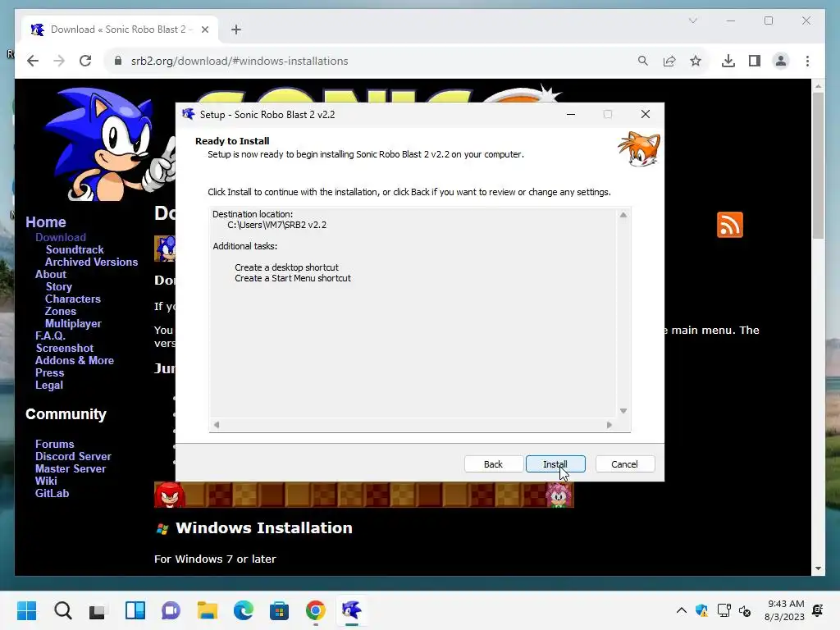Open the Chrome three-dot menu
The image size is (840, 630).
pyautogui.click(x=807, y=61)
